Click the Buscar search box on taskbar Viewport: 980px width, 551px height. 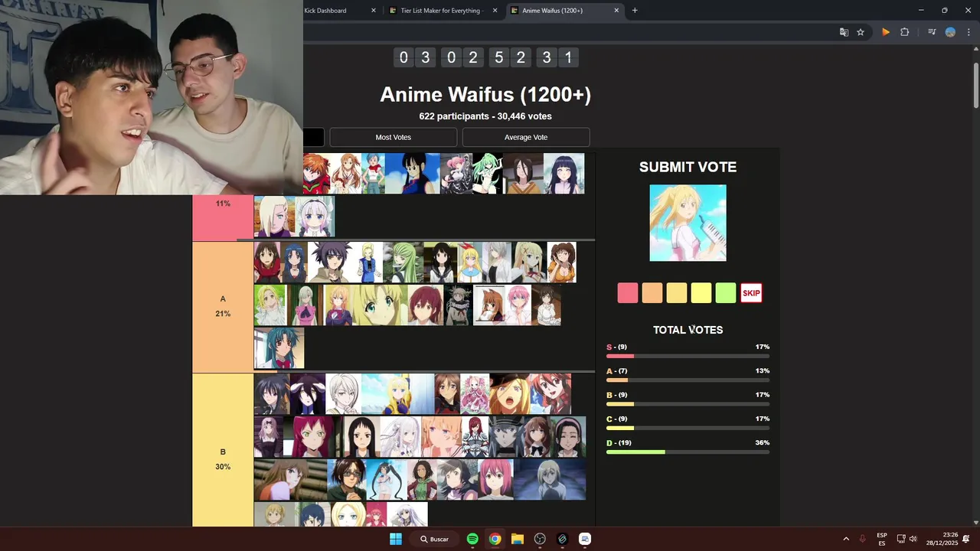(x=436, y=539)
